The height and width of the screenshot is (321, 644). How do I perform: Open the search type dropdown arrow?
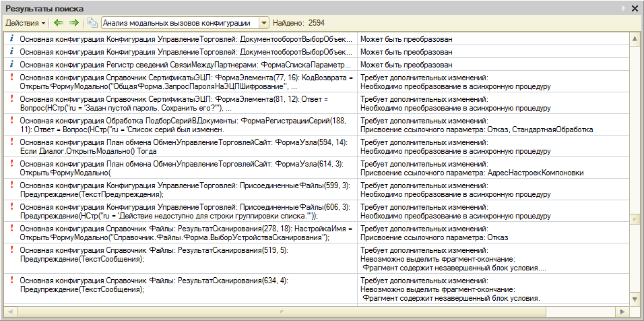[x=263, y=23]
